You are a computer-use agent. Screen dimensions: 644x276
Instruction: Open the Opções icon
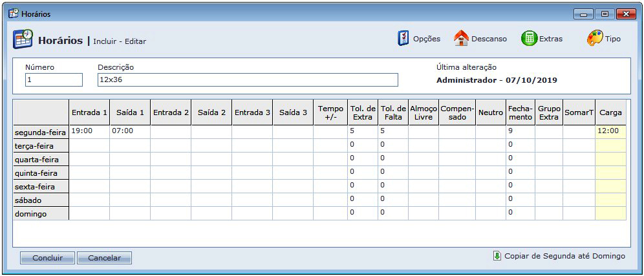(x=403, y=38)
